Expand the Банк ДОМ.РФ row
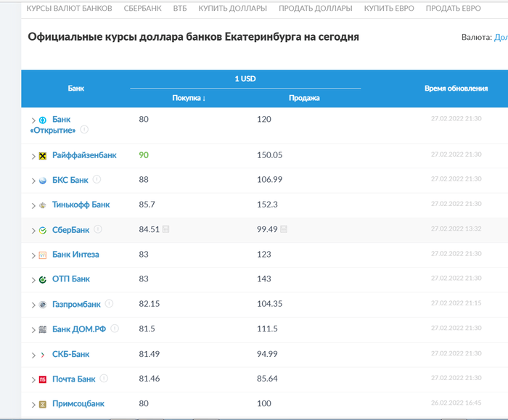Viewport: 508px width, 420px height. [x=33, y=330]
